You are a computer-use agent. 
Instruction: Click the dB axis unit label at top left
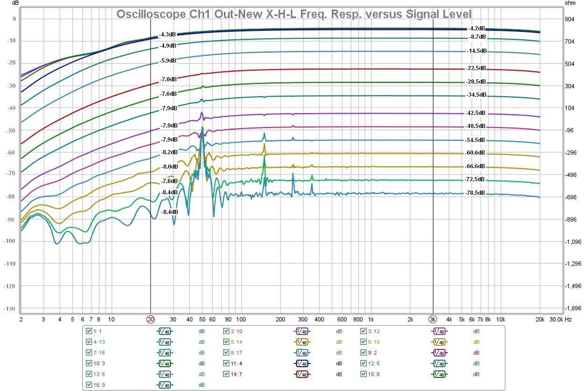coord(15,3)
